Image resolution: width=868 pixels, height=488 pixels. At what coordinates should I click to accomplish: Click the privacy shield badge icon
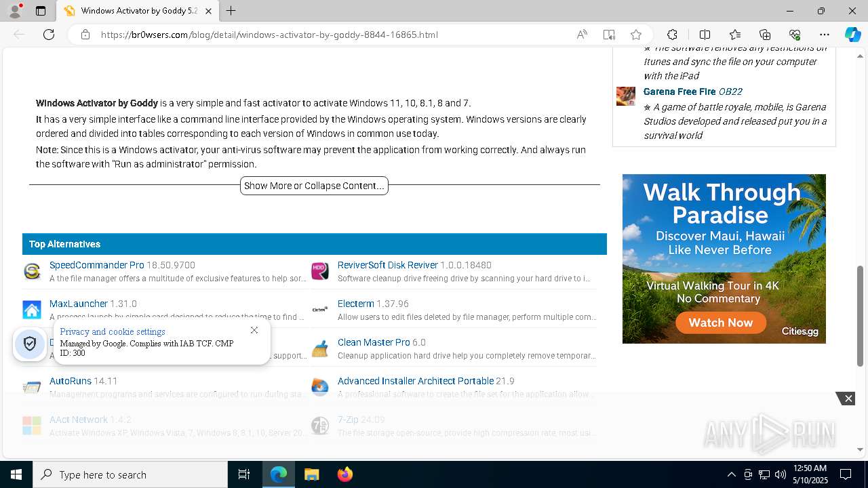(30, 344)
